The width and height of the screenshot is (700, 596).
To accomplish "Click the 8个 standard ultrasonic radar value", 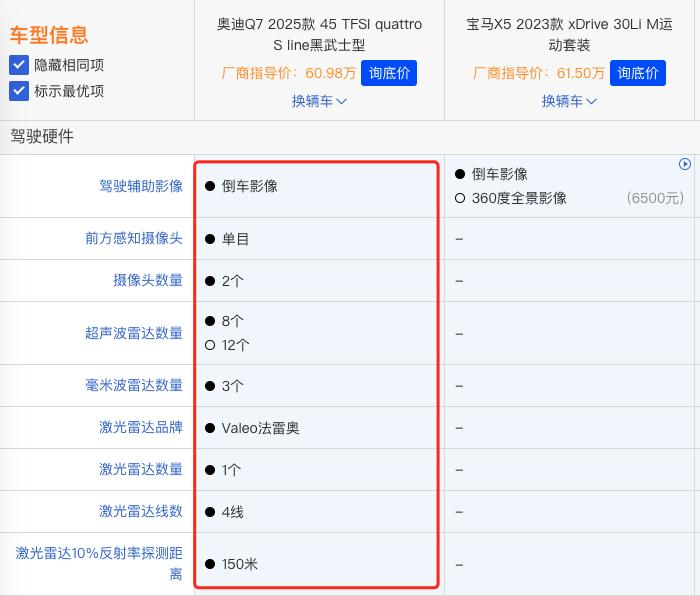I will click(233, 321).
